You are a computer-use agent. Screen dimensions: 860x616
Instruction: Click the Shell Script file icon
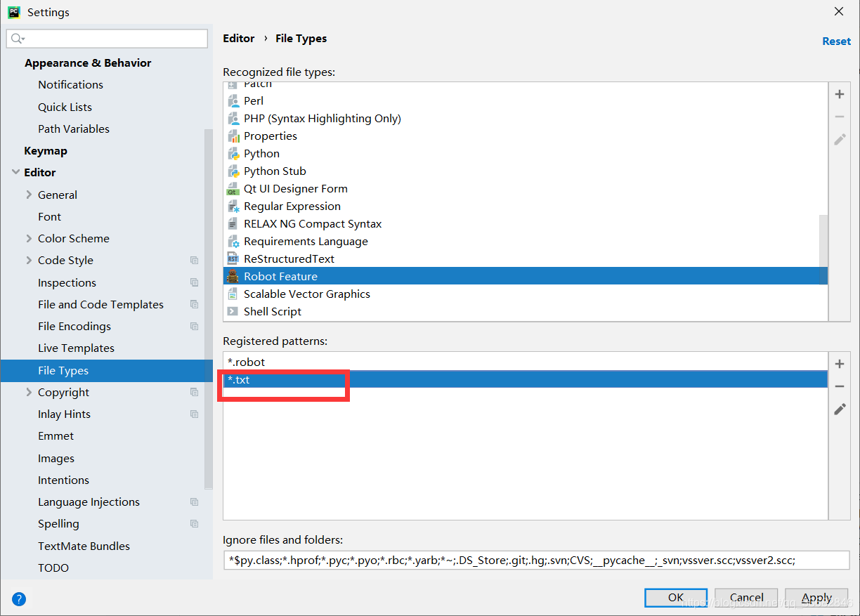click(233, 312)
